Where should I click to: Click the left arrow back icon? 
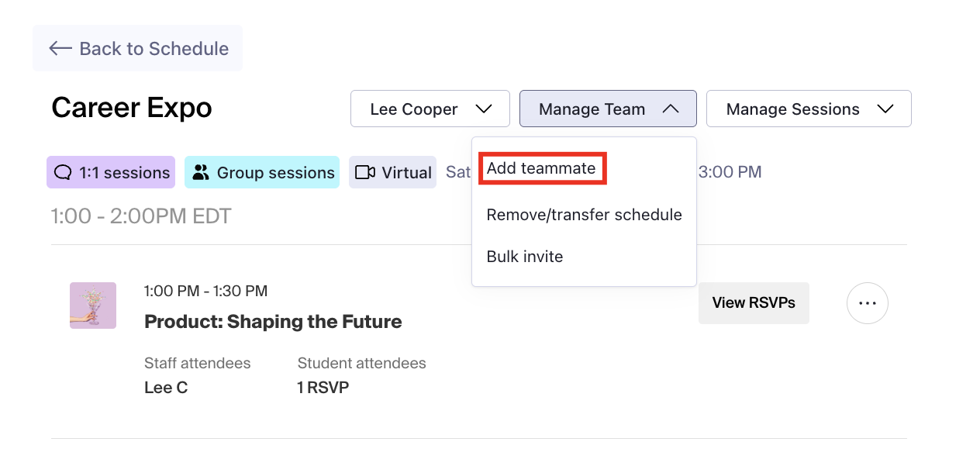[60, 48]
